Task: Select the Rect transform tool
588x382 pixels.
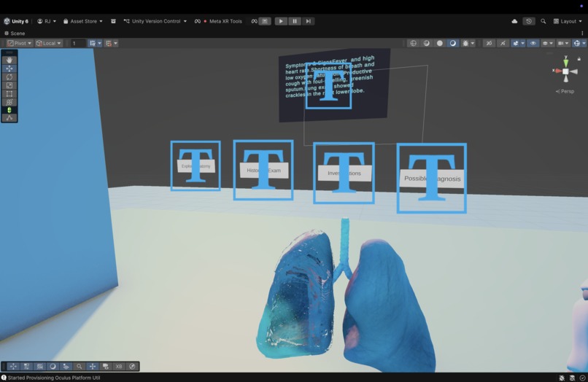Action: pyautogui.click(x=9, y=94)
